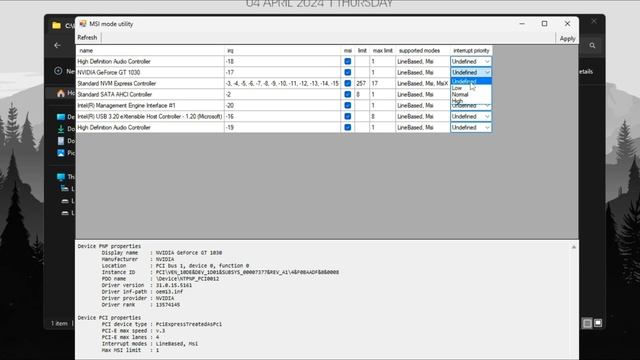Viewport: 640px width, 360px height.
Task: Click the MSI mode utility title bar icon
Action: tap(83, 24)
